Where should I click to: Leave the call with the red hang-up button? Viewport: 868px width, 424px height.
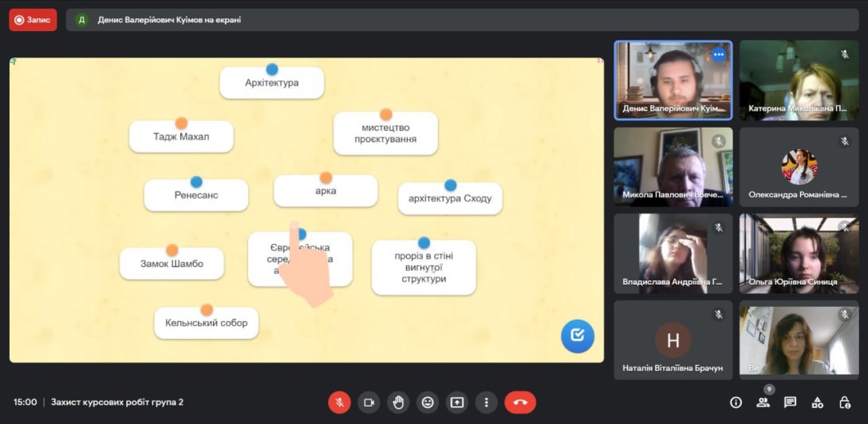tap(520, 402)
